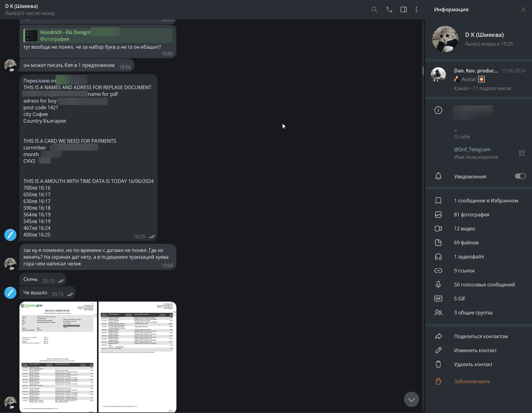This screenshot has width=532, height=413.
Task: Click the GIF badge icon
Action: 438,299
